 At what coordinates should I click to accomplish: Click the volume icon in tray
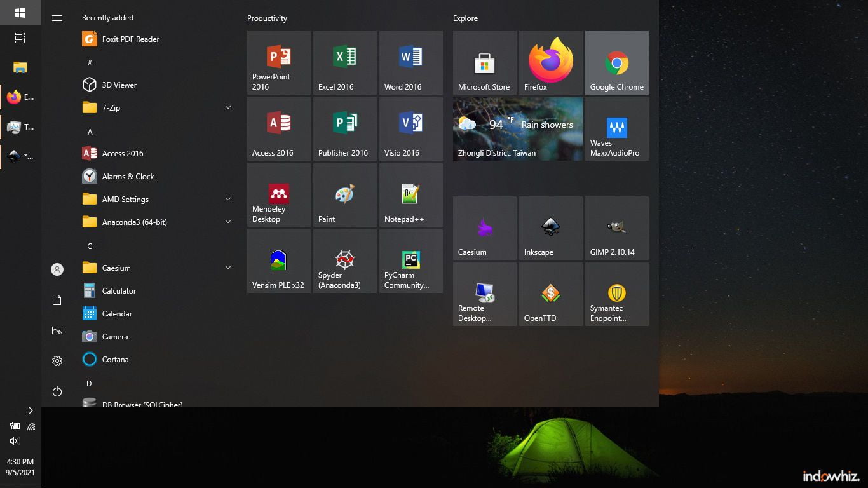[x=14, y=440]
